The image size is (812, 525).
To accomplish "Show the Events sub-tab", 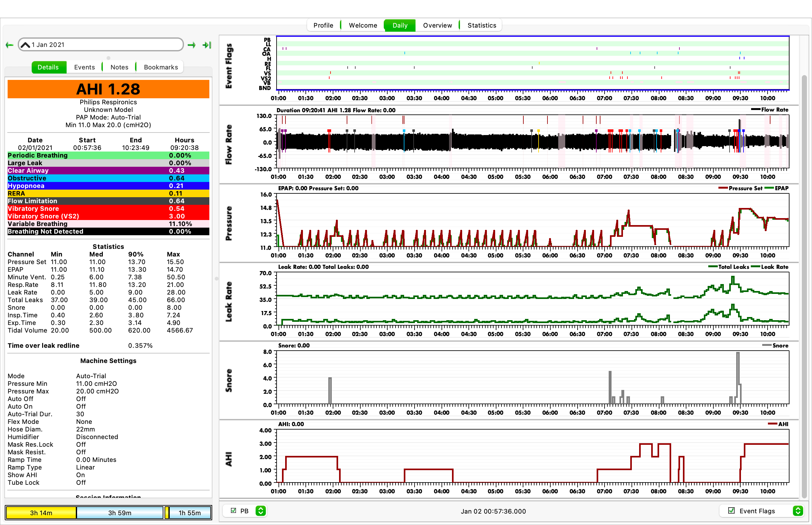I will (x=84, y=67).
